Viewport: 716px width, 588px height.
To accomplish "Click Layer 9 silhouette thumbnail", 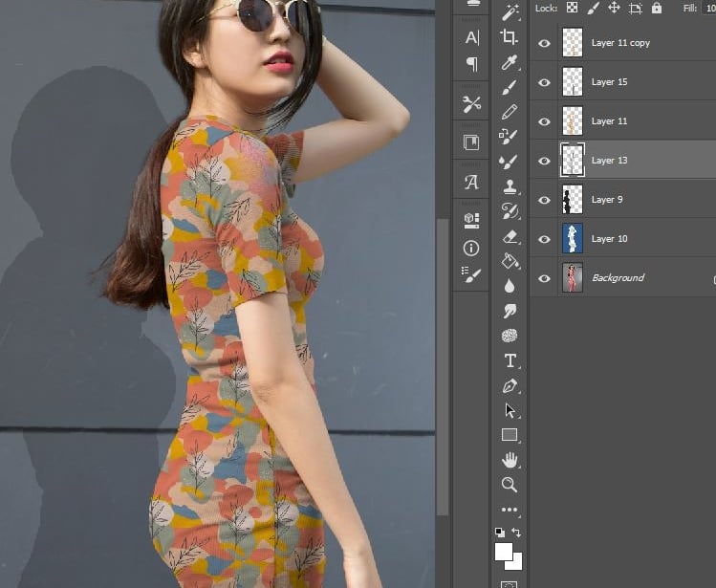I will coord(573,199).
